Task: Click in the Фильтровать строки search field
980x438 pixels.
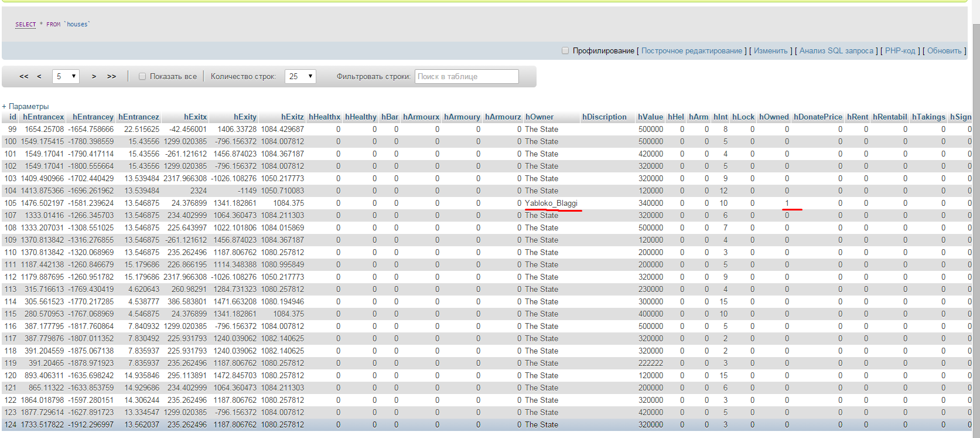Action: pos(466,76)
